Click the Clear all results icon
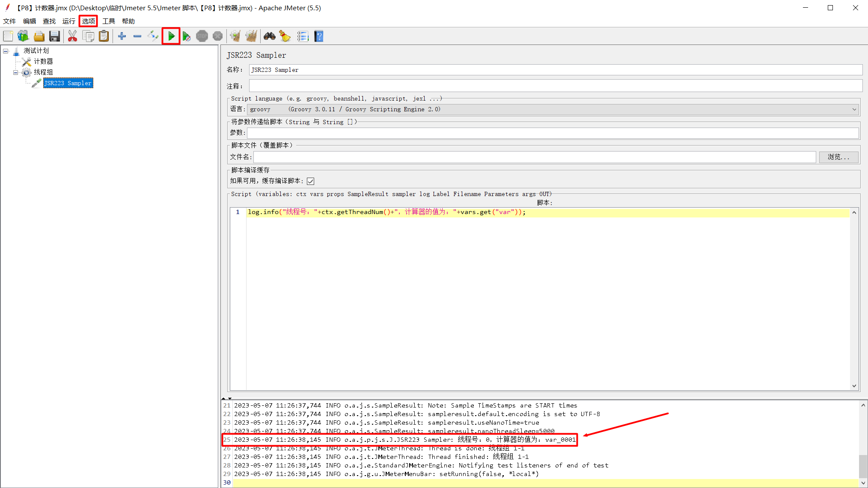Viewport: 868px width, 488px height. click(251, 36)
